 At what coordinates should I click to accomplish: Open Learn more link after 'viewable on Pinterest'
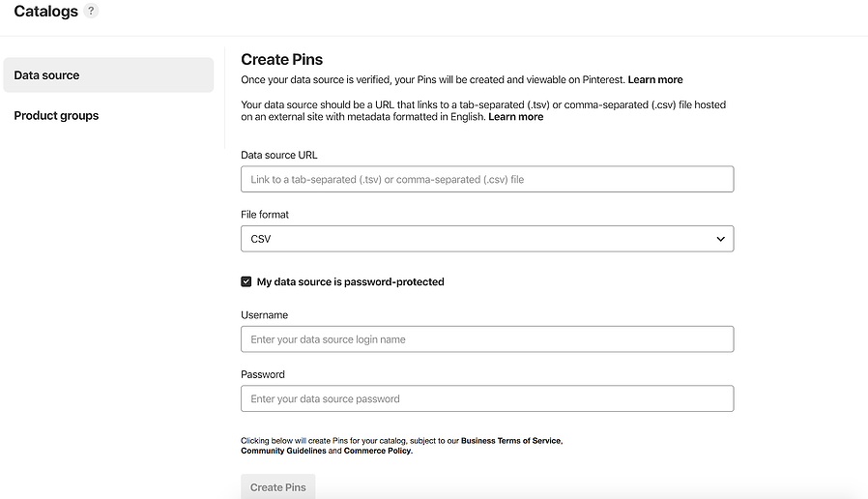point(655,79)
